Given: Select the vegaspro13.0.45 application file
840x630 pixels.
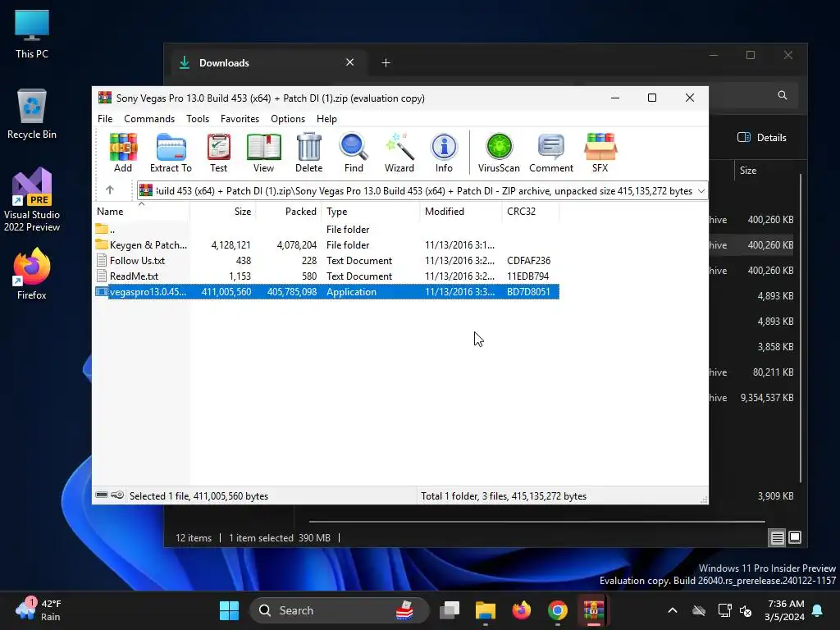Looking at the screenshot, I should pyautogui.click(x=326, y=292).
